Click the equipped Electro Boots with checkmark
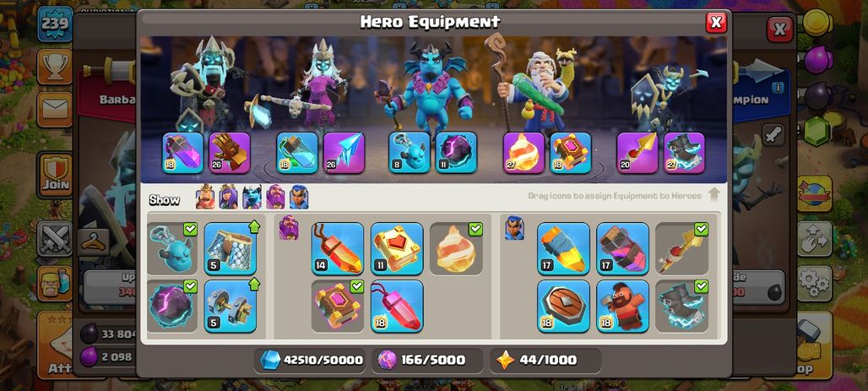The width and height of the screenshot is (868, 391). tap(682, 306)
